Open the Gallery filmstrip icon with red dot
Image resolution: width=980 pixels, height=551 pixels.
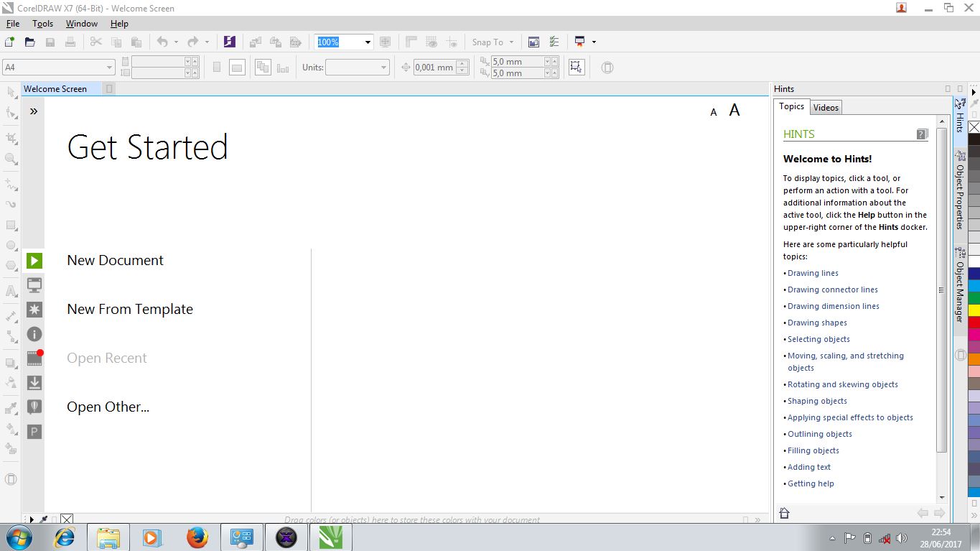click(x=34, y=357)
